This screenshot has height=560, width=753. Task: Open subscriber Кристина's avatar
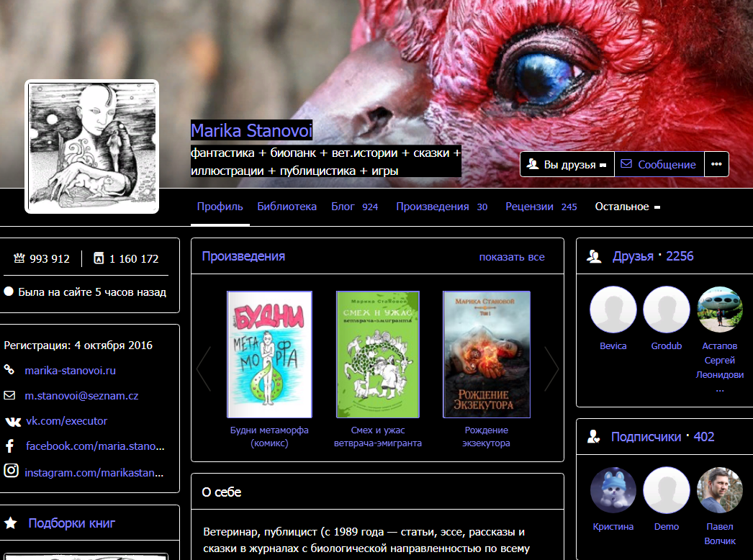click(613, 490)
